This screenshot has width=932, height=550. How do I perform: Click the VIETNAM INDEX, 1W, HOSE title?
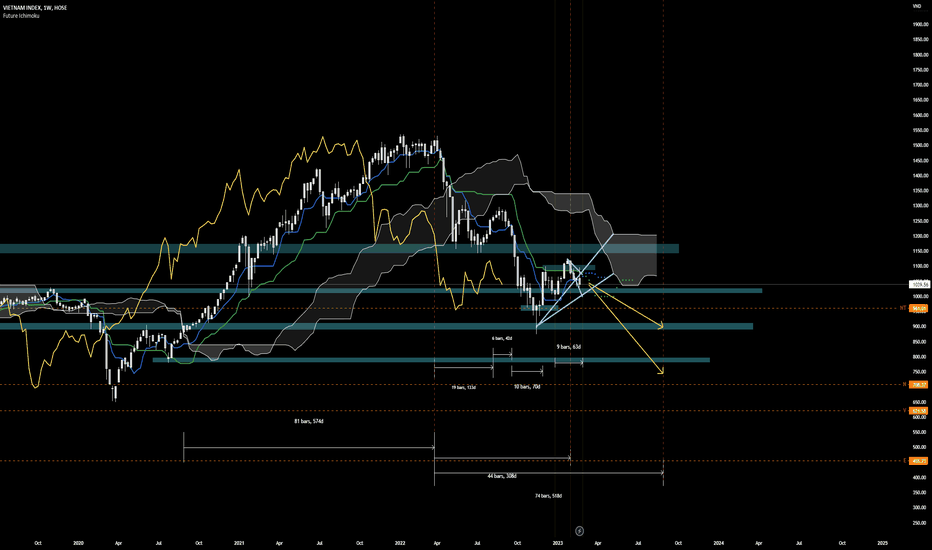click(x=35, y=8)
